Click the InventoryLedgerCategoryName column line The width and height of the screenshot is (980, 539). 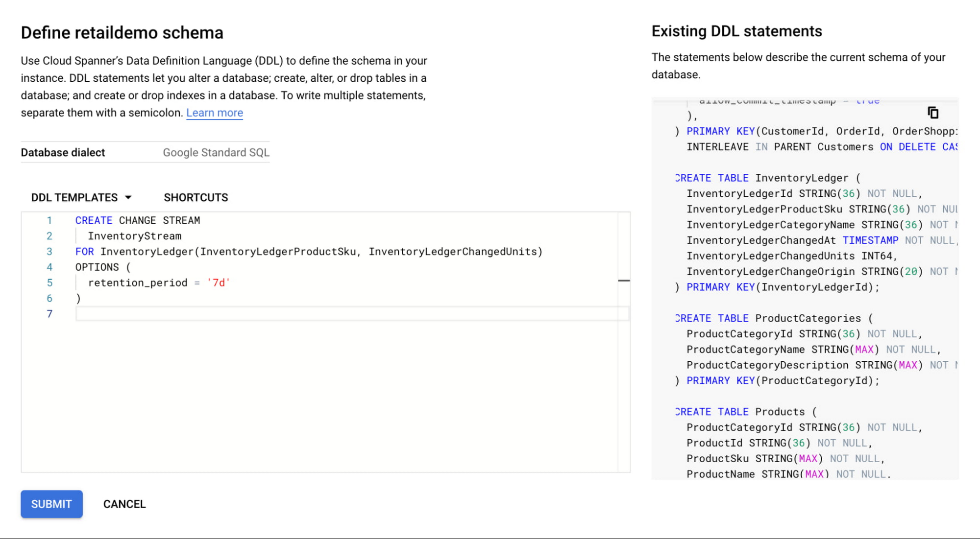822,225
